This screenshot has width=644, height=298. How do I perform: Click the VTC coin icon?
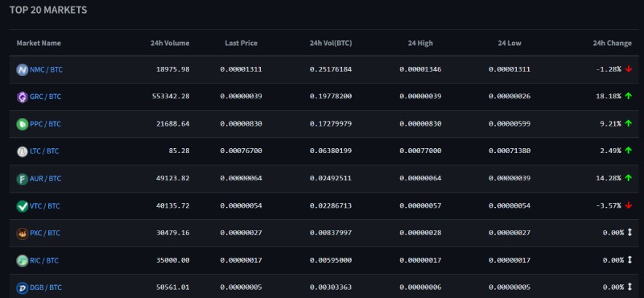[x=23, y=205]
